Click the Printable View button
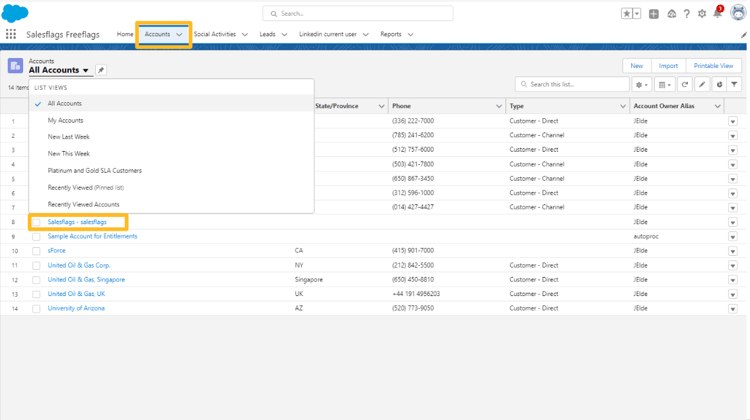The height and width of the screenshot is (420, 750). click(x=713, y=66)
